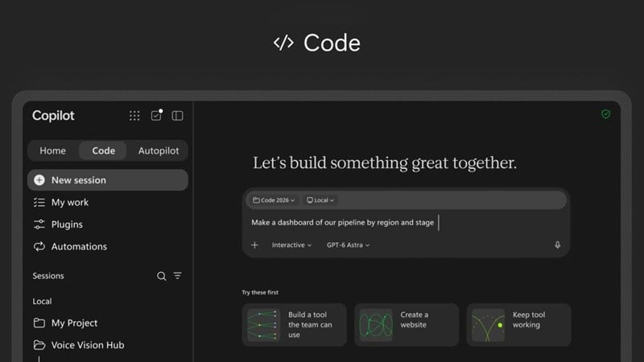Open the tasks checklist icon with notification dot
The height and width of the screenshot is (362, 644).
click(156, 115)
